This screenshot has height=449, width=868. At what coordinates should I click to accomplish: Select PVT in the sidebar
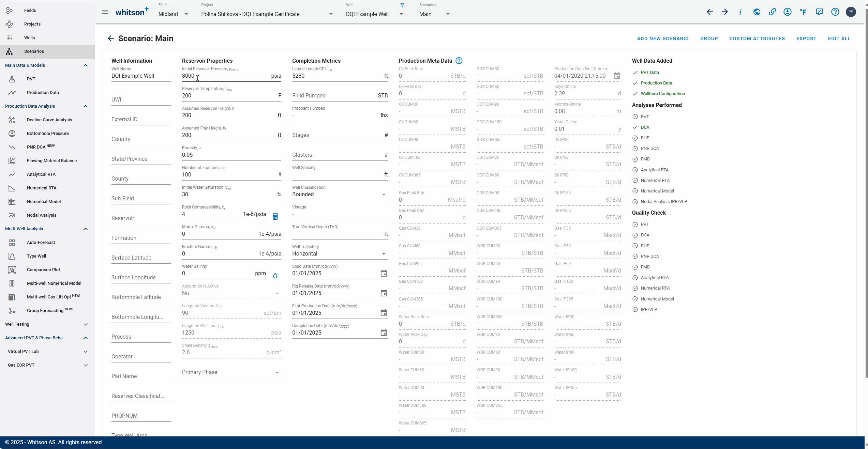click(x=47, y=79)
